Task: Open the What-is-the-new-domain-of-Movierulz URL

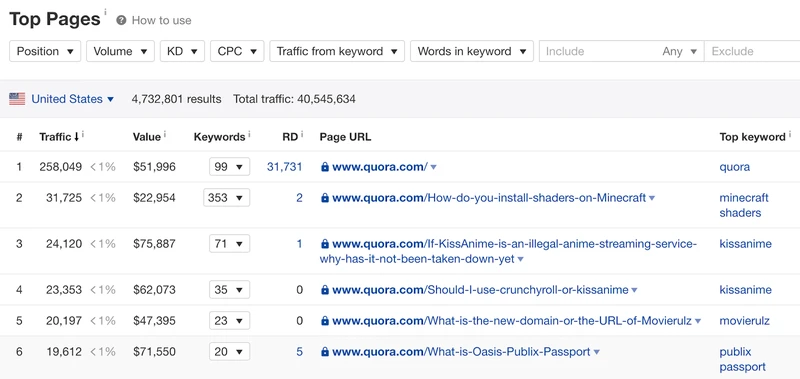Action: click(512, 321)
